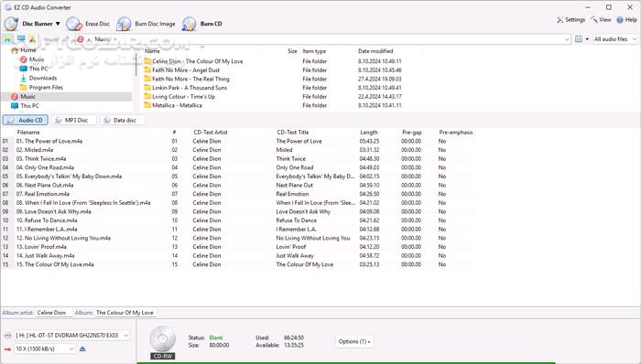Select Celine Dion - The Colour Of My Love folder
Viewport: 641px width, 364px height.
click(x=193, y=61)
